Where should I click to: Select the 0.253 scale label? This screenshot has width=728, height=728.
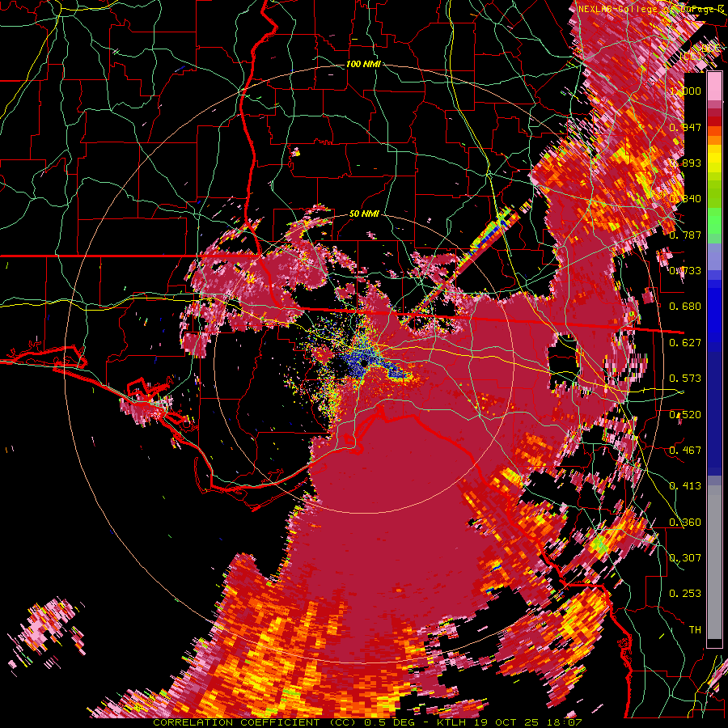pyautogui.click(x=685, y=594)
